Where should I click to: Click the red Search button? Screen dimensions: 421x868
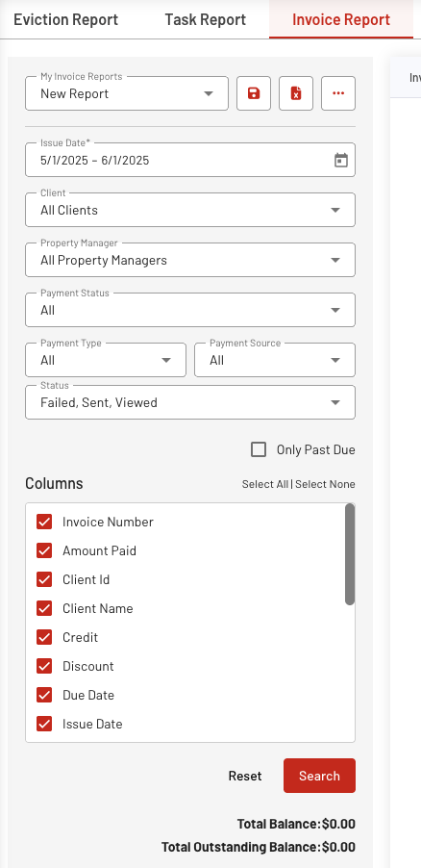(319, 776)
